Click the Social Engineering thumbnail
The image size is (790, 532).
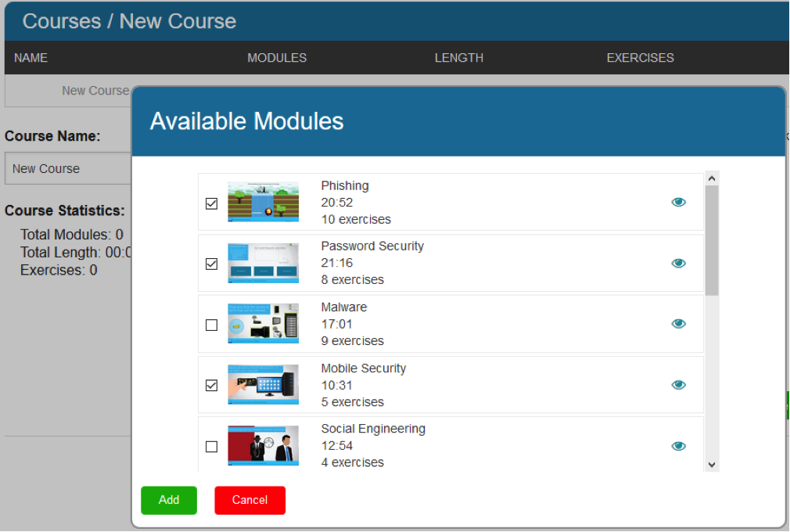click(x=263, y=446)
